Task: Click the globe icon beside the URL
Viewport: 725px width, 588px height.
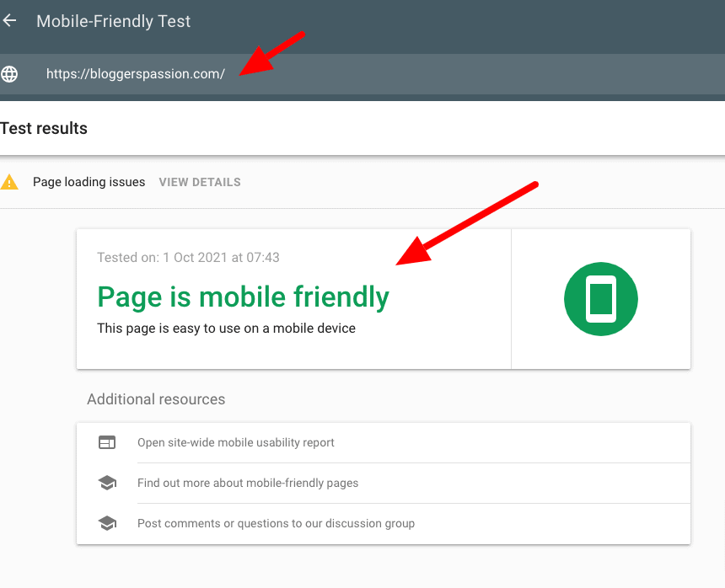Action: tap(8, 74)
